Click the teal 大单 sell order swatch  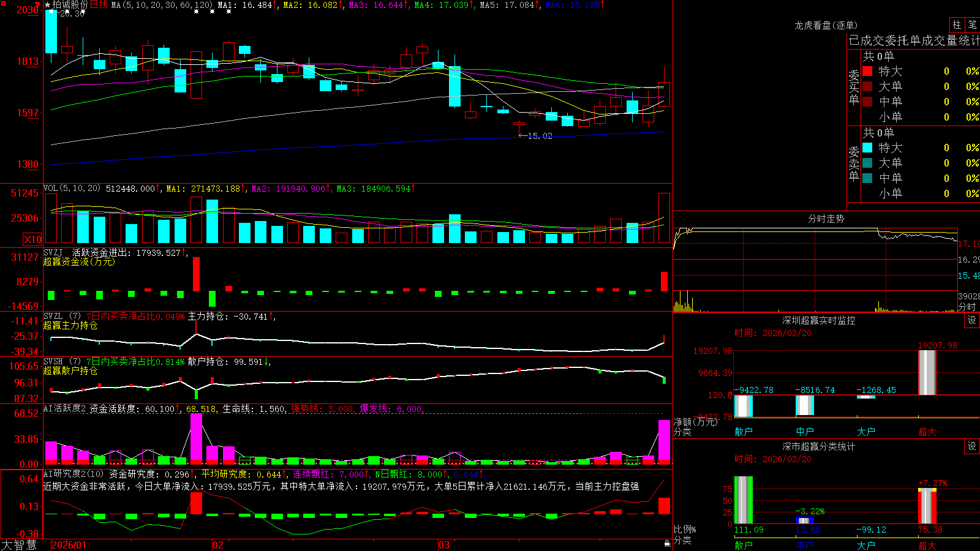coord(867,163)
